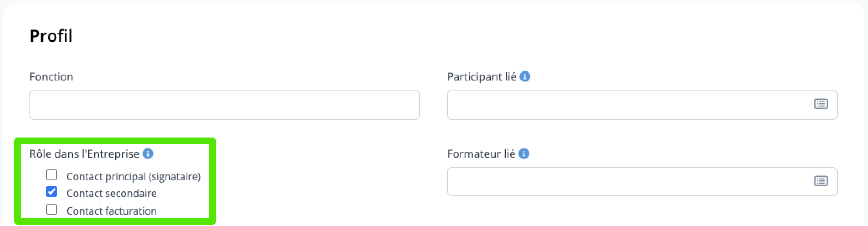This screenshot has height=226, width=868.
Task: Expand the Formateur lié selection box
Action: click(642, 182)
